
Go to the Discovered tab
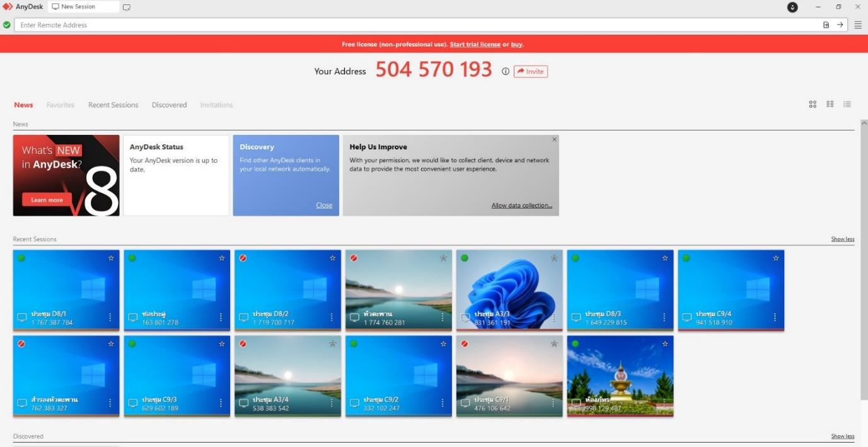[x=170, y=105]
